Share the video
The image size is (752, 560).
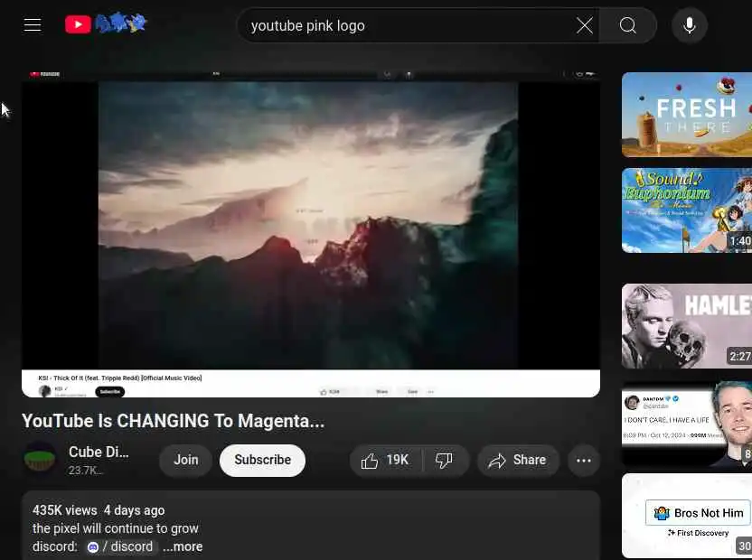(x=518, y=461)
